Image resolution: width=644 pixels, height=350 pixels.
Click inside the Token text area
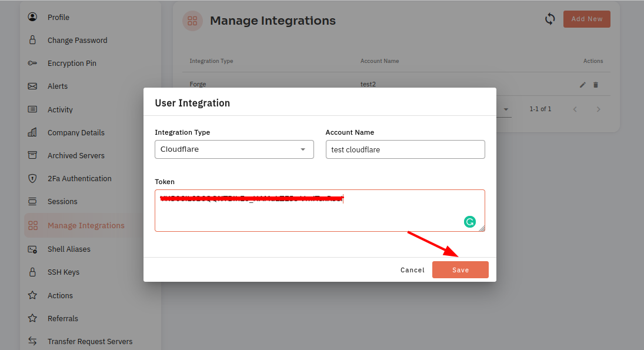tap(320, 211)
